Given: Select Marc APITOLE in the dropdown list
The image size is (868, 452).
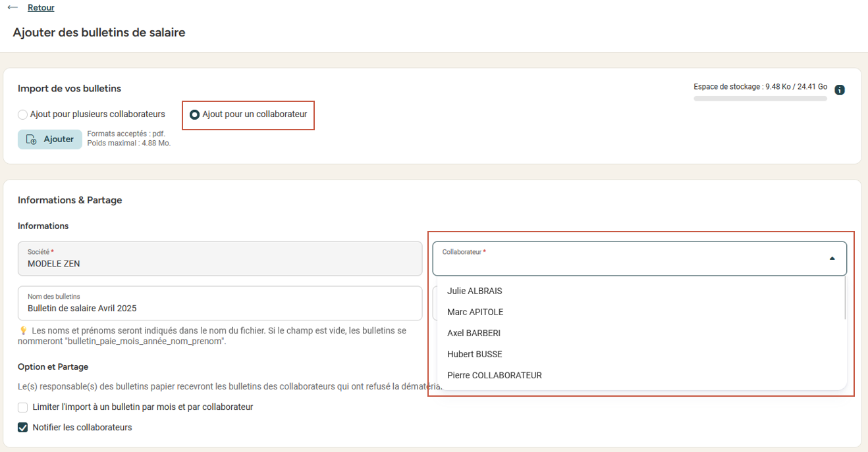Looking at the screenshot, I should coord(475,312).
